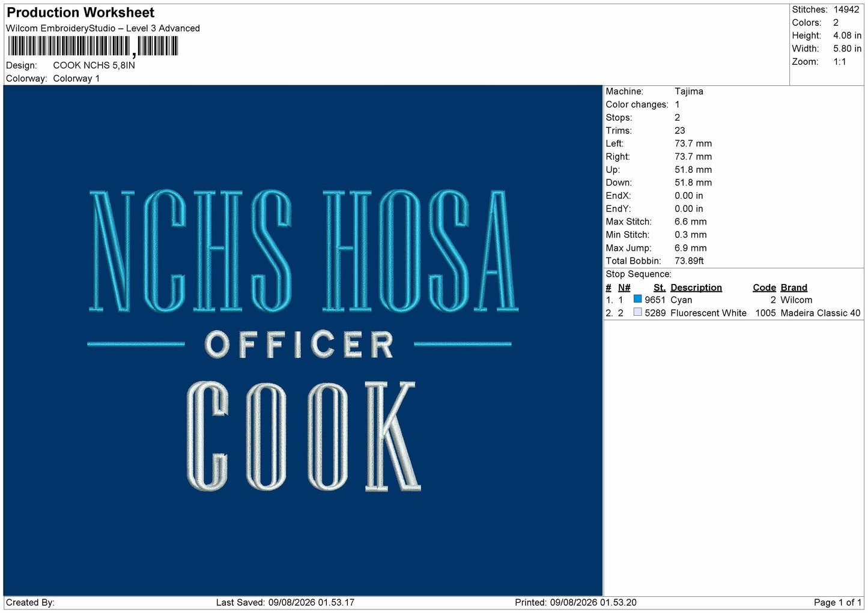Click the 'Description' column header
868x613 pixels.
pos(696,288)
